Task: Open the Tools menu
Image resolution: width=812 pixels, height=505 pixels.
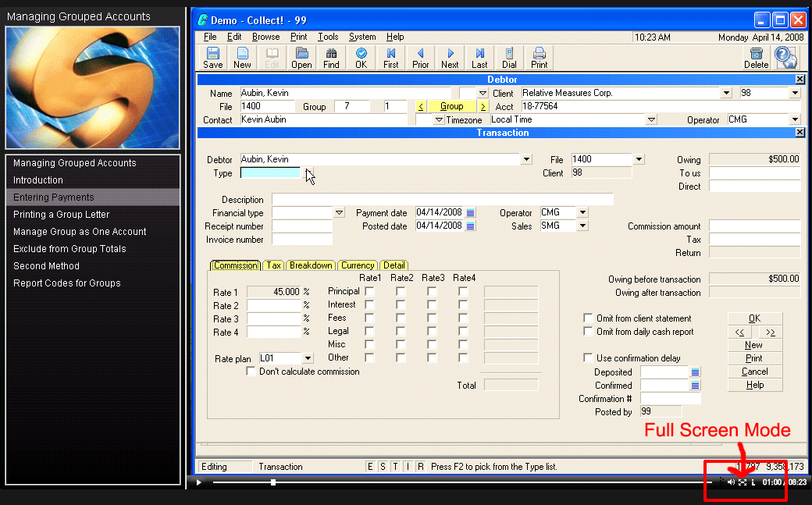Action: tap(328, 37)
